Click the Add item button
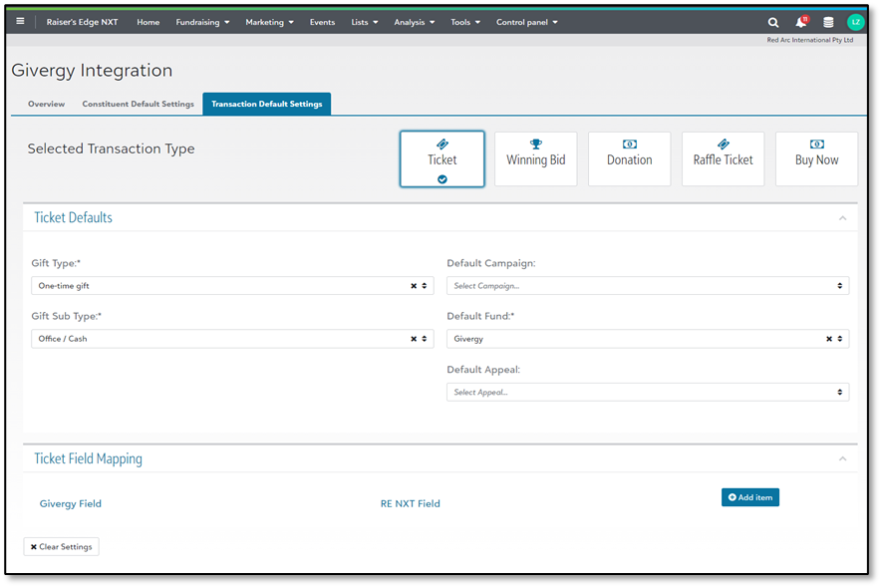Screen dimensions: 882x588 tap(749, 497)
